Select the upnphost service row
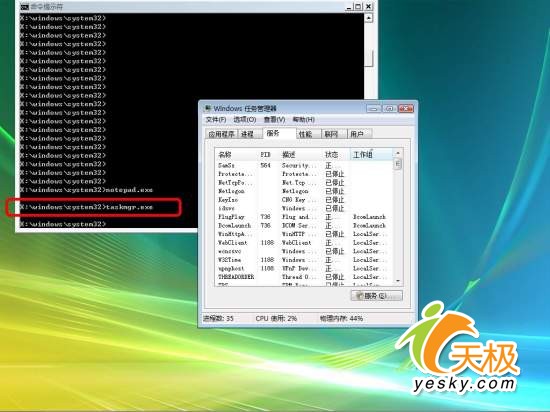 304,268
